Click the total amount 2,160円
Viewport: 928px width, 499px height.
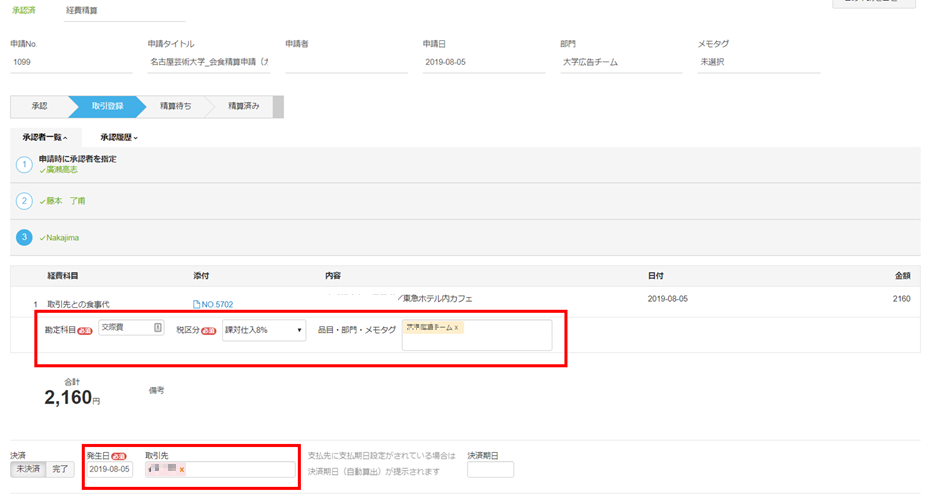(72, 397)
